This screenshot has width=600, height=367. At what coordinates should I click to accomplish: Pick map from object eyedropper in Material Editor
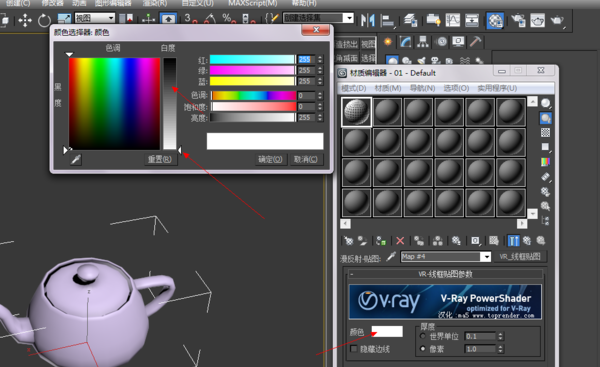click(391, 256)
